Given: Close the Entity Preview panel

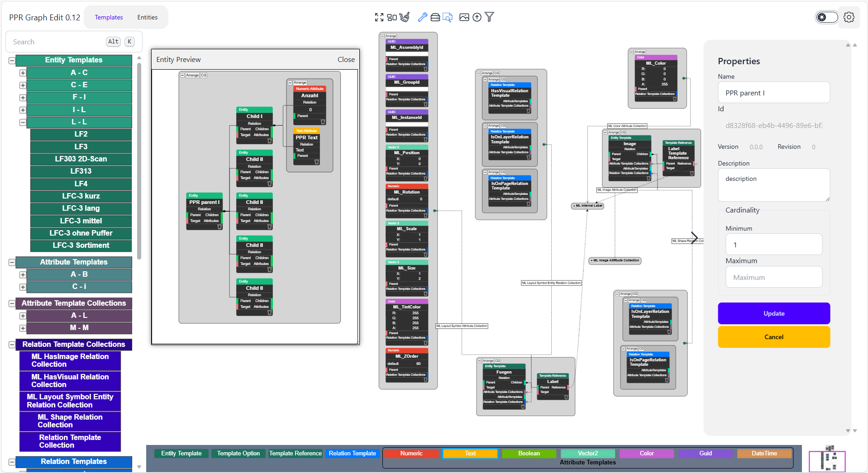Looking at the screenshot, I should [x=346, y=60].
